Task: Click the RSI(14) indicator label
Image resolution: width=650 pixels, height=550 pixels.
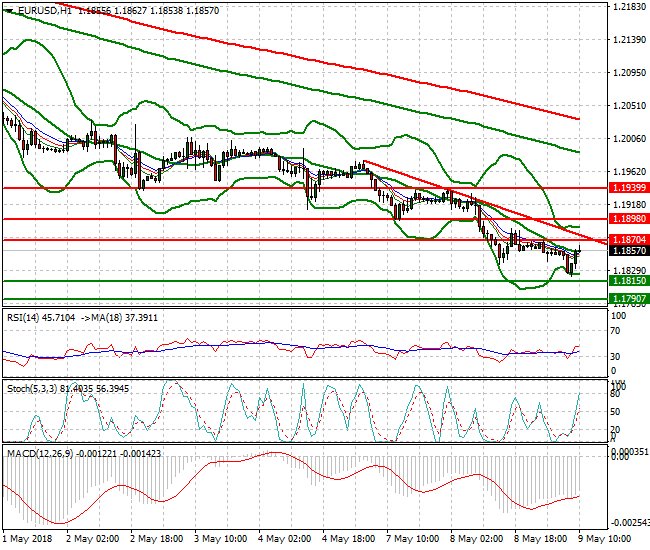Action: pos(24,317)
